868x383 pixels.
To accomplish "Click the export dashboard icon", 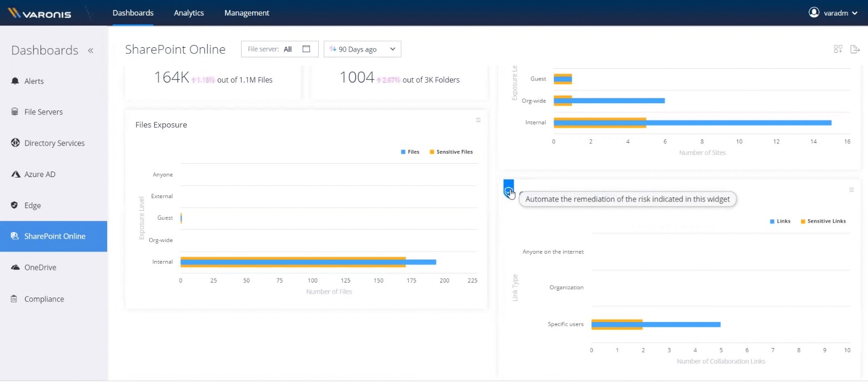I will [855, 49].
